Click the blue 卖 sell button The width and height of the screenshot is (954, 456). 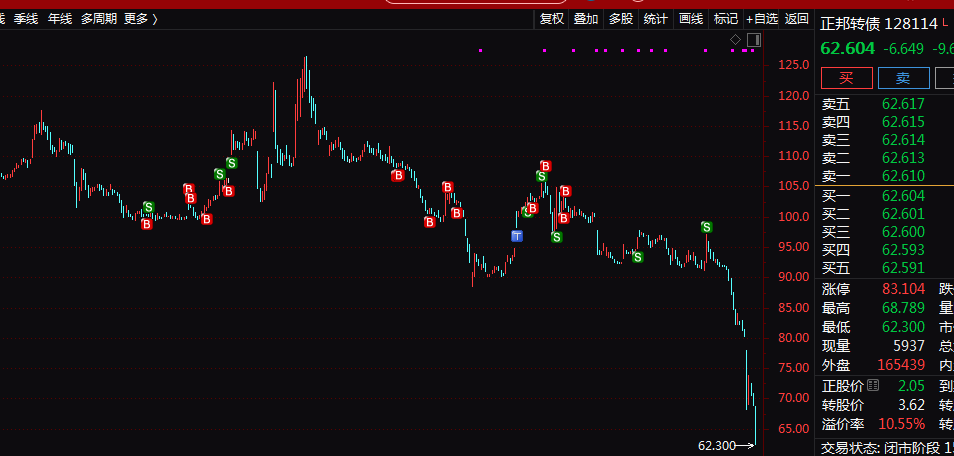(x=904, y=78)
